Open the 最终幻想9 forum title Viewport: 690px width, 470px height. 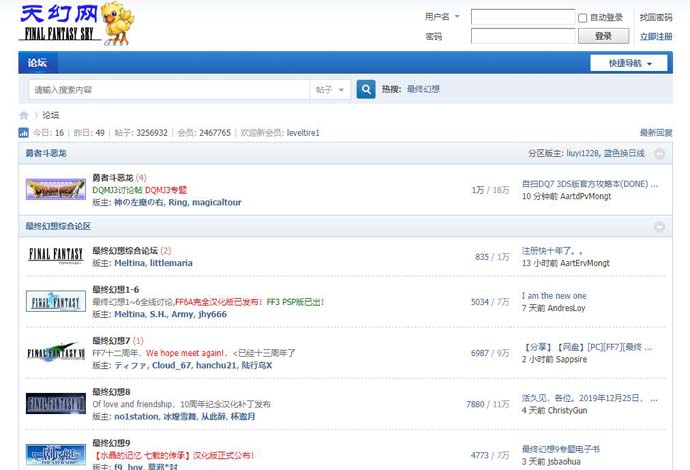click(111, 443)
